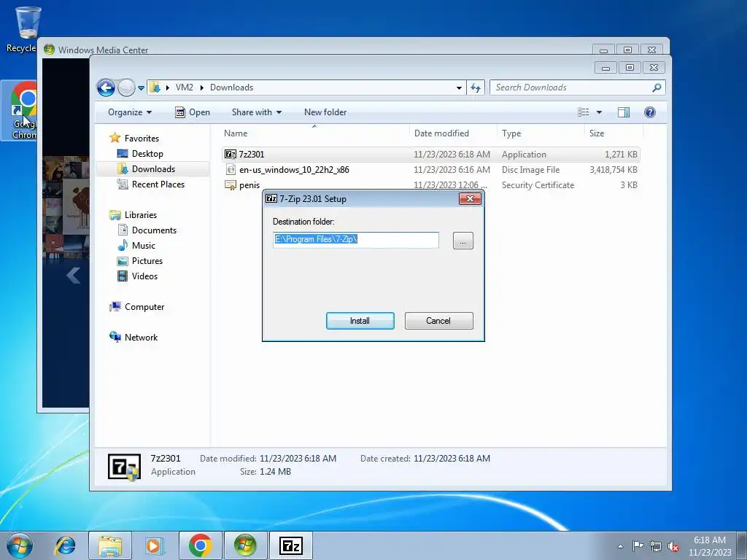Open the Windows Start button
Screen dimensions: 747x560
[19, 545]
